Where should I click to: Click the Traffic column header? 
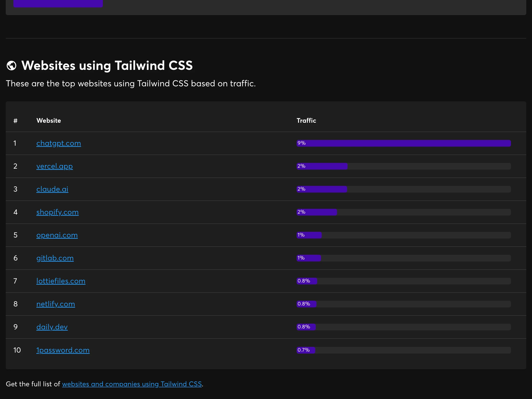(x=306, y=121)
